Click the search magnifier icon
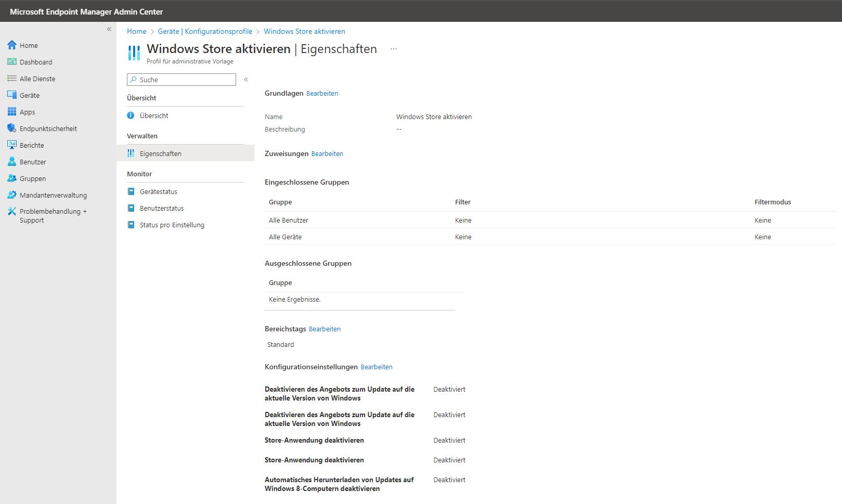The image size is (842, 504). pos(134,80)
